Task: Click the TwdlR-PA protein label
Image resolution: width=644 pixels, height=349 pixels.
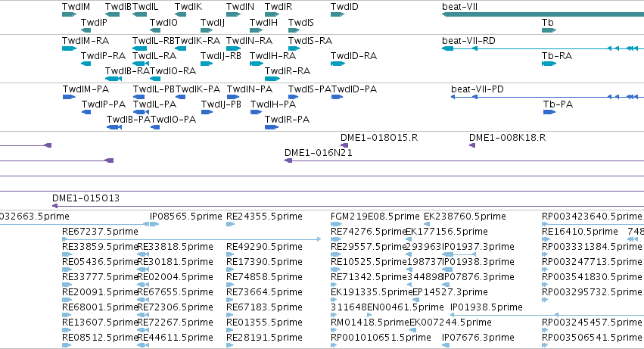Action: pos(287,120)
